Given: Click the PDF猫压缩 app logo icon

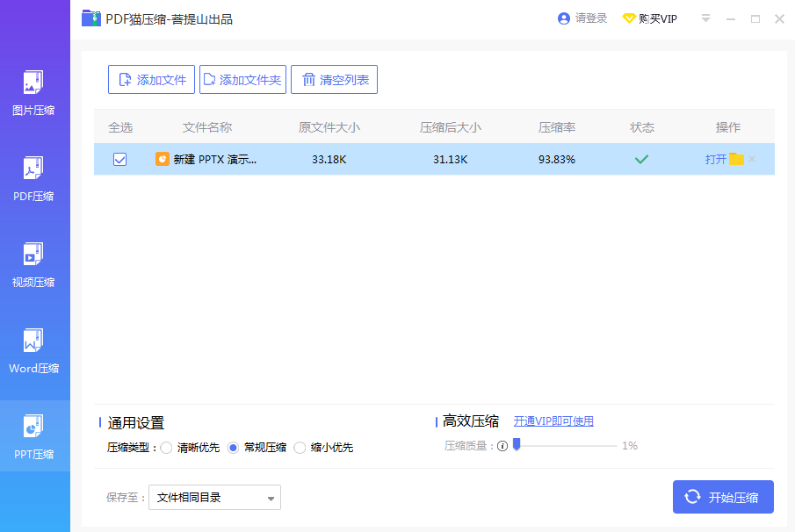Looking at the screenshot, I should click(91, 18).
